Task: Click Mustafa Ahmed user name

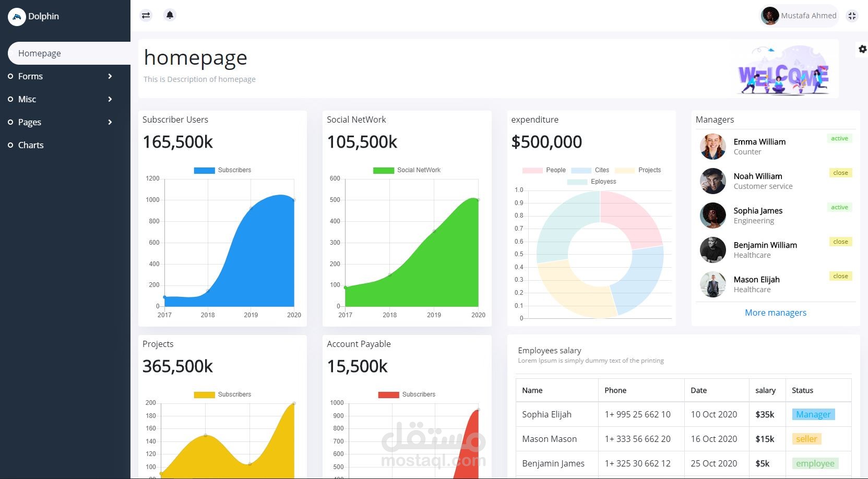Action: 808,16
